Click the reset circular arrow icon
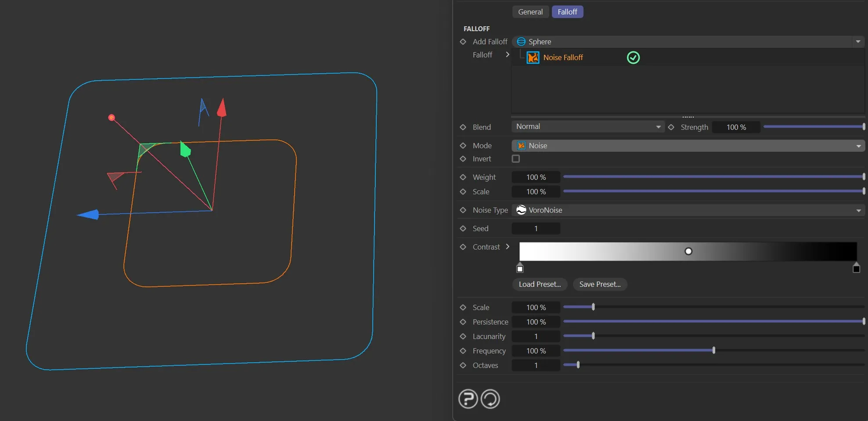 (x=490, y=399)
